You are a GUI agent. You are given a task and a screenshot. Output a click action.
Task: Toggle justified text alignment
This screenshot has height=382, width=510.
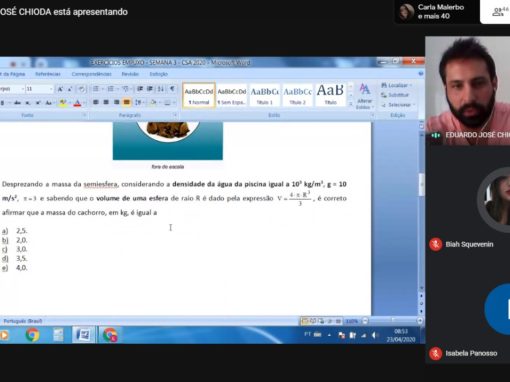pos(127,102)
